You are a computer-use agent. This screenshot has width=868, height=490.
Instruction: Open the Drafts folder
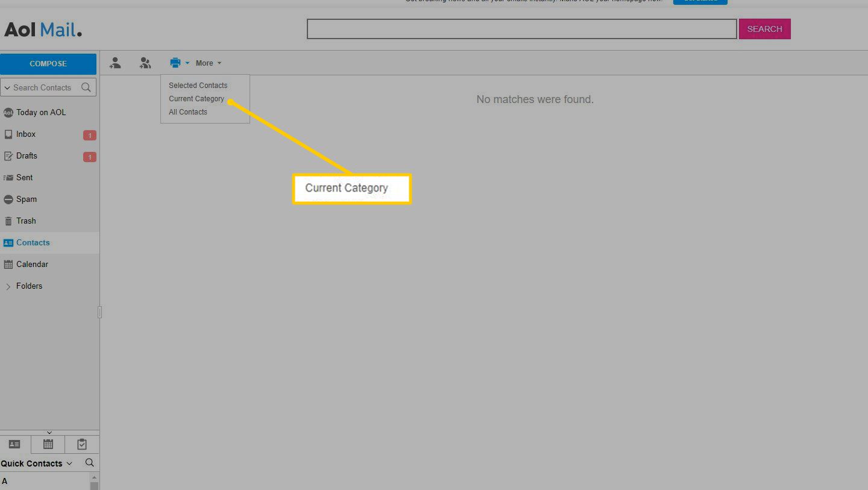click(x=27, y=156)
